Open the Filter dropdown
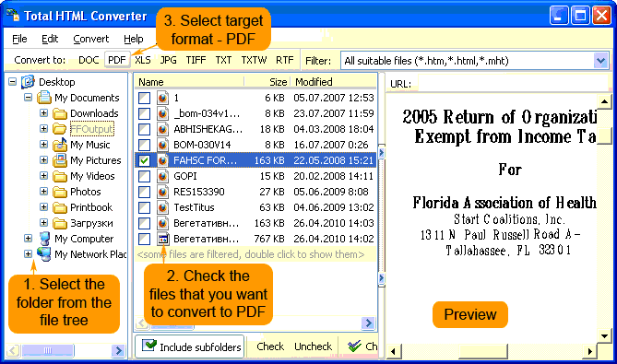 click(x=601, y=61)
